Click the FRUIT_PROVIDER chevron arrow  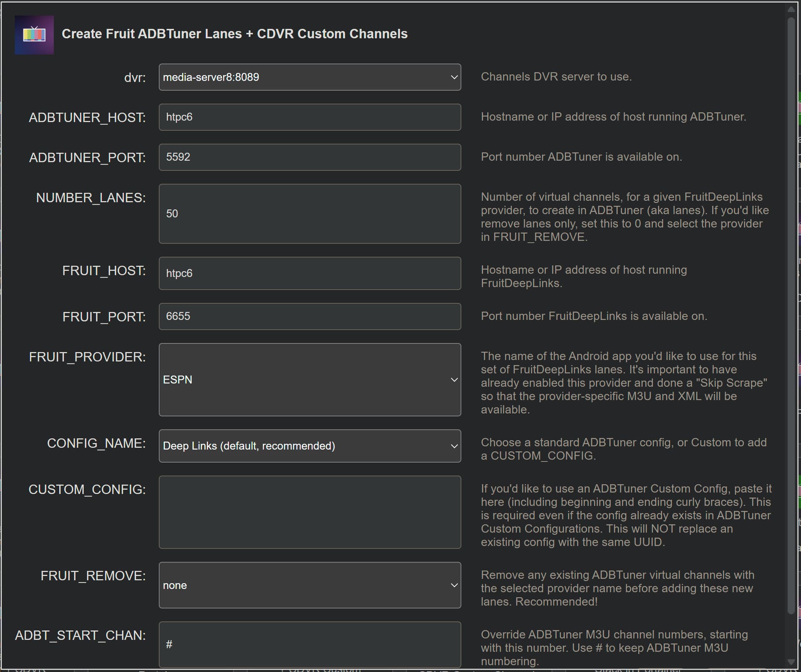click(x=454, y=380)
